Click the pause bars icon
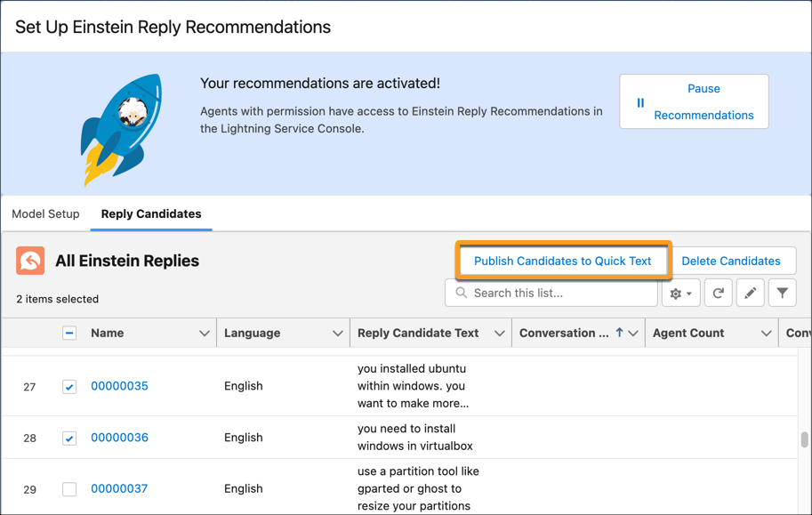Screen dimensions: 812x515 tap(640, 102)
